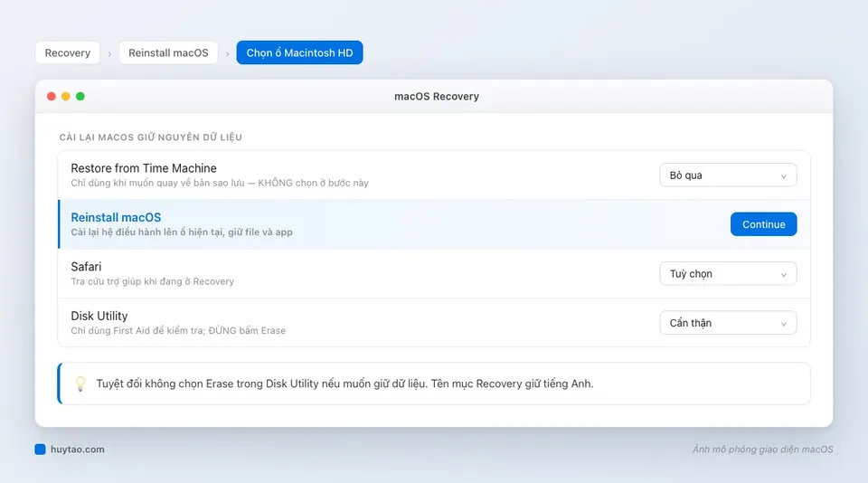
Task: Select the Disk Utility row title
Action: point(99,316)
